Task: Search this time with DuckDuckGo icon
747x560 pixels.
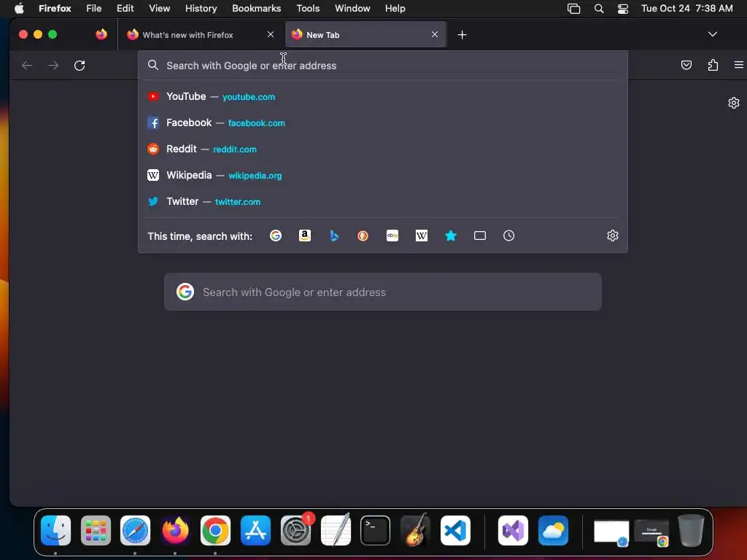Action: 363,236
